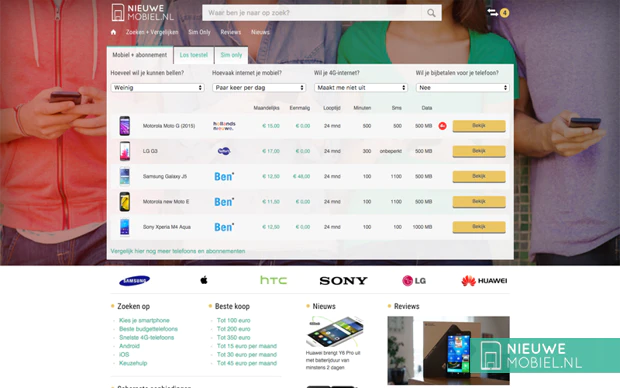Click the 'Motorola Moto G (2015)' name text

coord(169,126)
